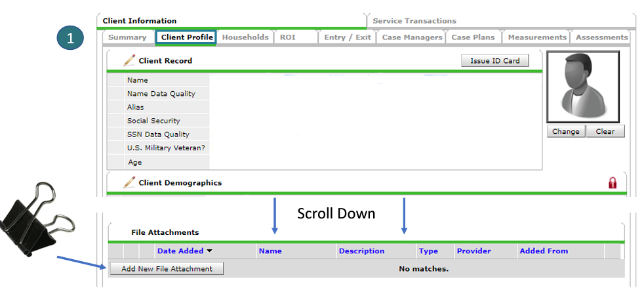Sort attachments by Provider column
This screenshot has height=288, width=644.
tap(473, 251)
